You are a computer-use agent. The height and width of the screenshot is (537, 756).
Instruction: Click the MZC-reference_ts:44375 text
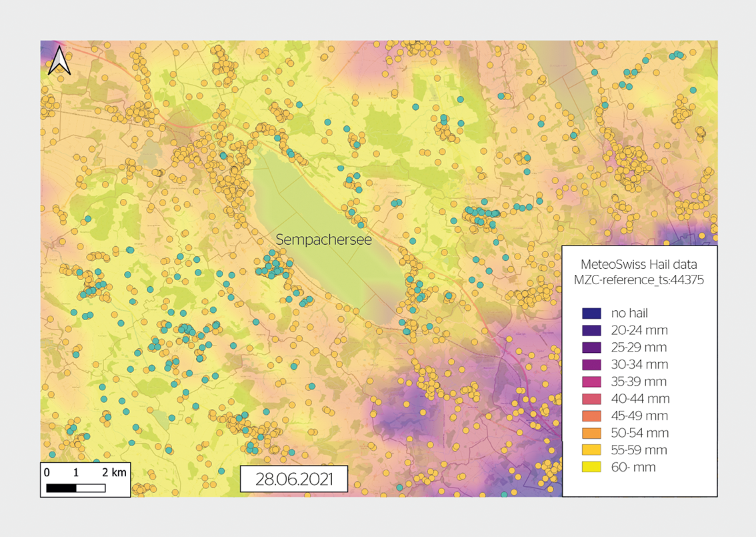[639, 280]
